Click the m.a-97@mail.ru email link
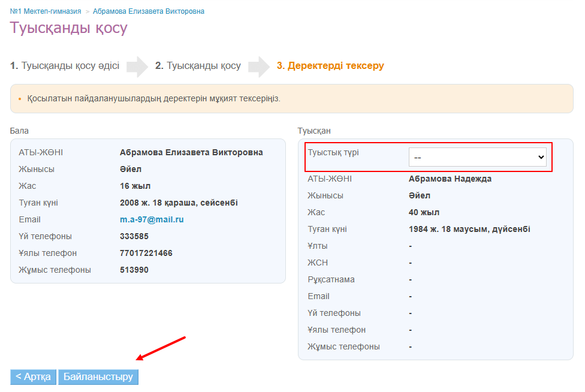 [152, 219]
